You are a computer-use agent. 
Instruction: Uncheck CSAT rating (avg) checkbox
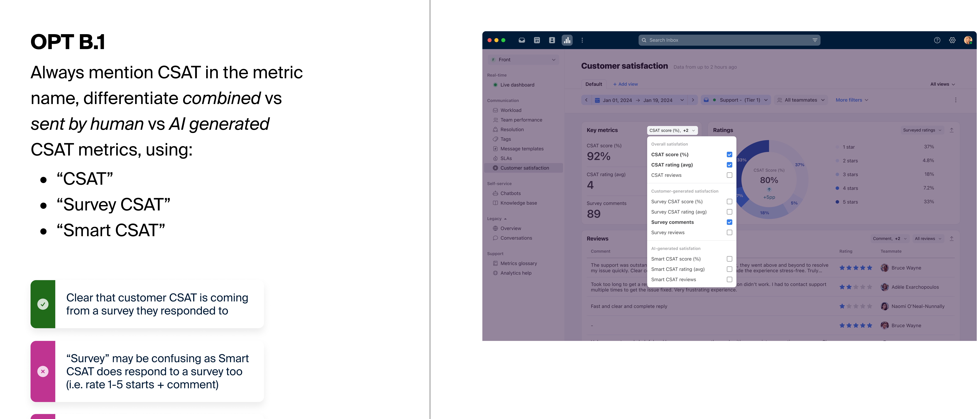729,165
